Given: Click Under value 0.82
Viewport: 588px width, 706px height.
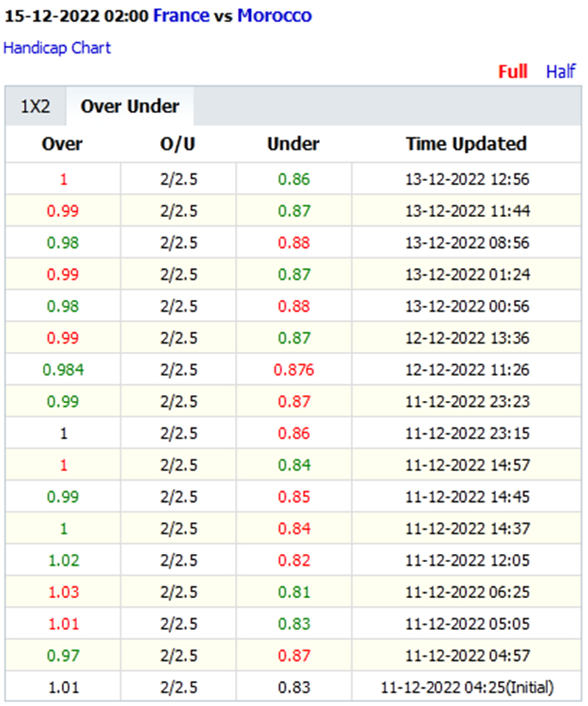Looking at the screenshot, I should (x=294, y=560).
